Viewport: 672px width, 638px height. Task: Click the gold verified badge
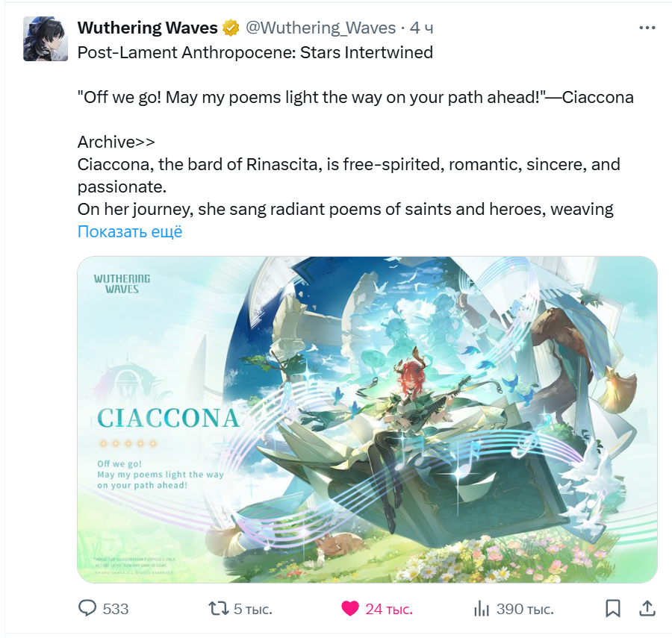coord(231,28)
